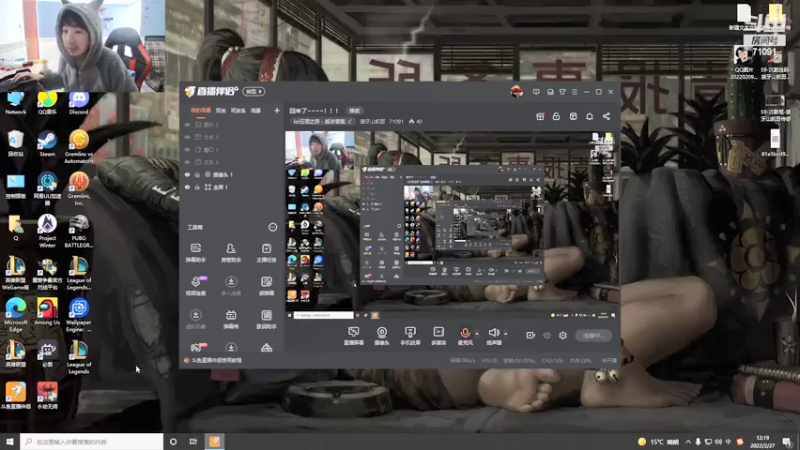Select the Camera 1 source row
The image size is (800, 450).
[232, 174]
